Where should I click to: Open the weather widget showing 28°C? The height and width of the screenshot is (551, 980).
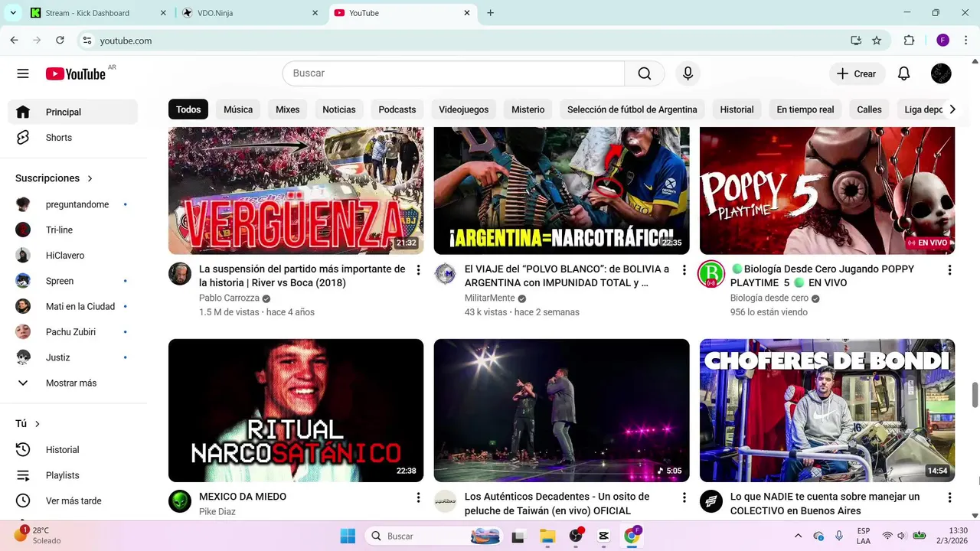[x=37, y=535]
